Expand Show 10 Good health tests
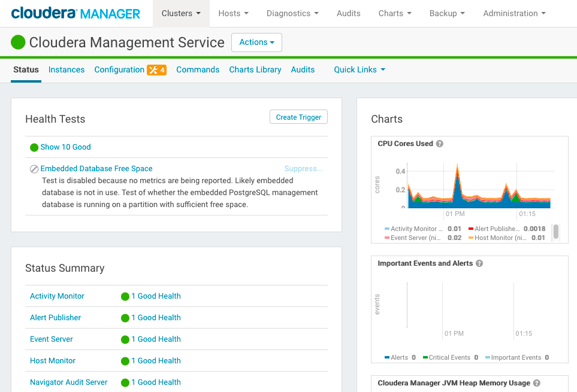The image size is (577, 392). (65, 147)
